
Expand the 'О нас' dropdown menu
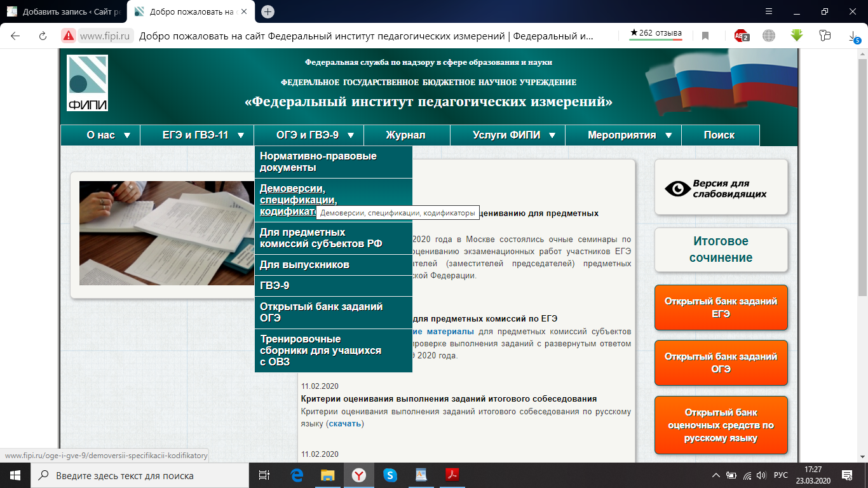click(x=109, y=135)
